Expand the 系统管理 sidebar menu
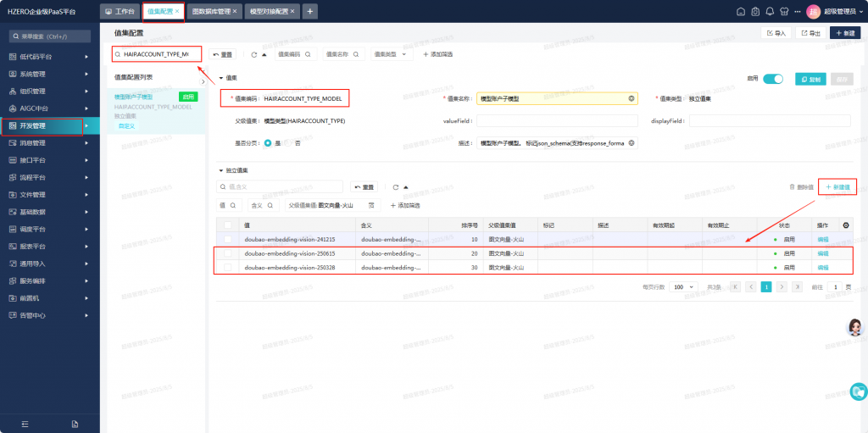This screenshot has height=433, width=868. pyautogui.click(x=49, y=74)
